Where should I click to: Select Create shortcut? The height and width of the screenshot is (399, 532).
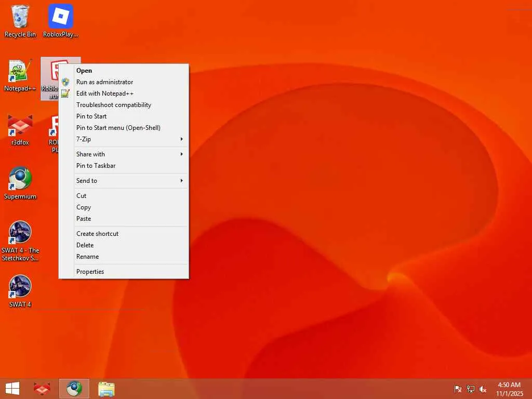pos(124,234)
